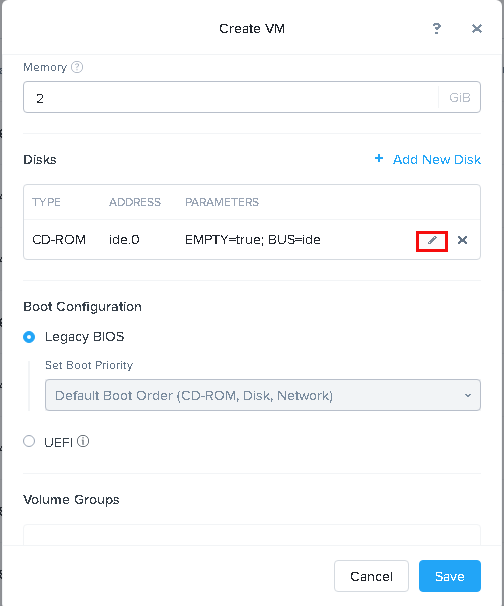Open help via the header question mark
Image resolution: width=504 pixels, height=606 pixels.
pyautogui.click(x=437, y=29)
